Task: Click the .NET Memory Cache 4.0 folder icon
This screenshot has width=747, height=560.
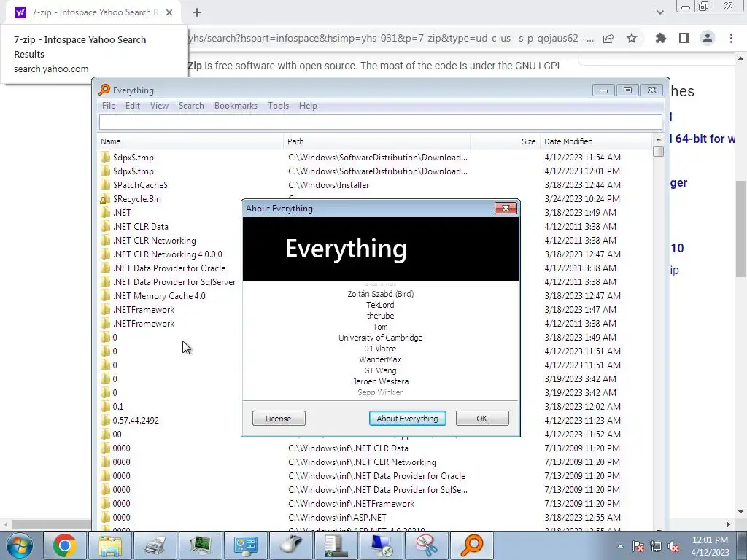Action: [105, 296]
